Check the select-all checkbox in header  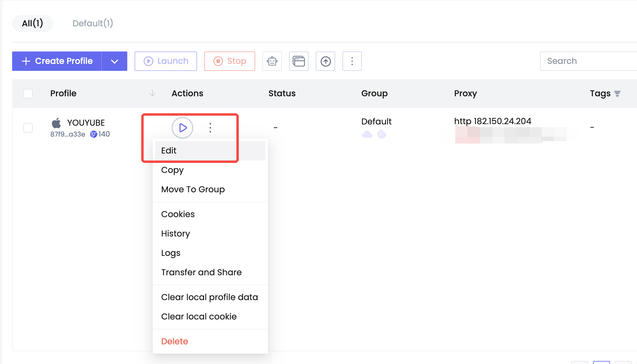(x=28, y=94)
